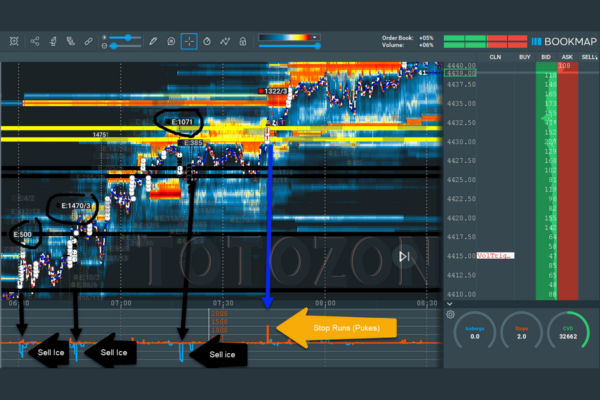This screenshot has width=600, height=400.
Task: Click the CLN column header
Action: (x=495, y=57)
